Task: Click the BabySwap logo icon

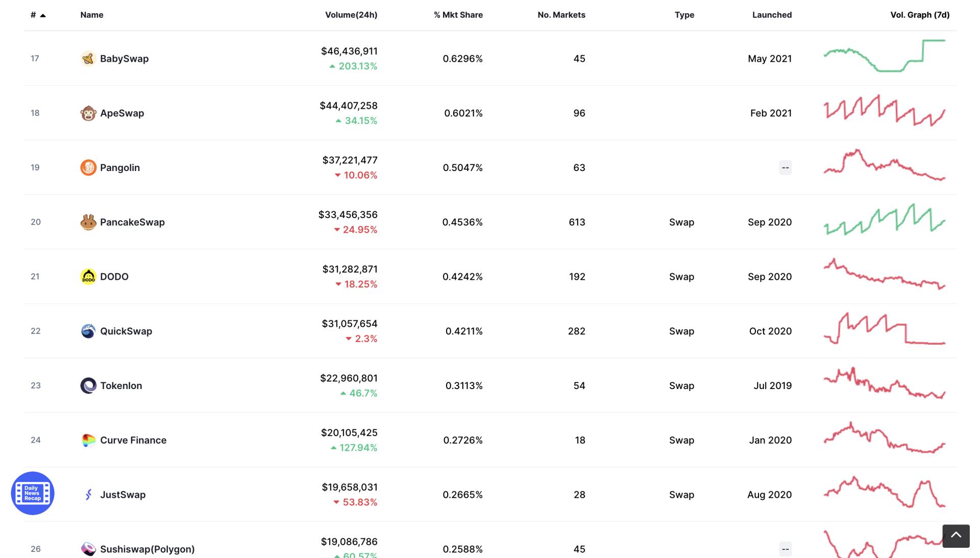Action: tap(88, 59)
